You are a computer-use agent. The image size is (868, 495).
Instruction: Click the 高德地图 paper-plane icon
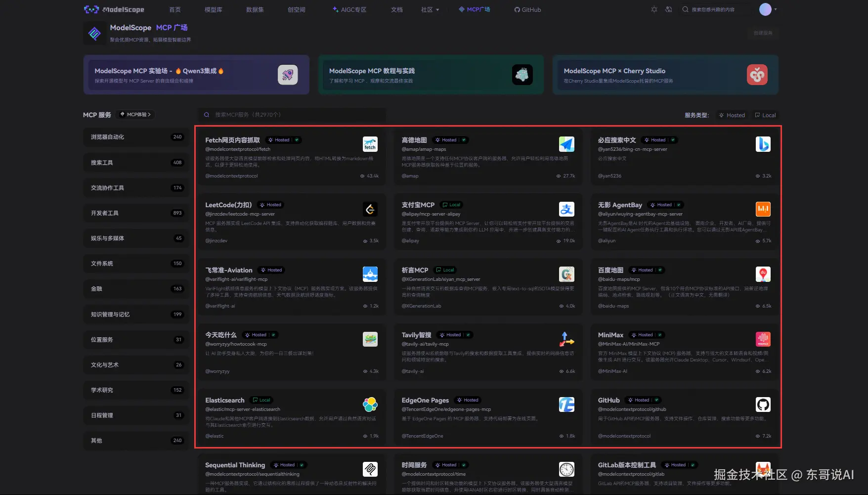coord(566,144)
